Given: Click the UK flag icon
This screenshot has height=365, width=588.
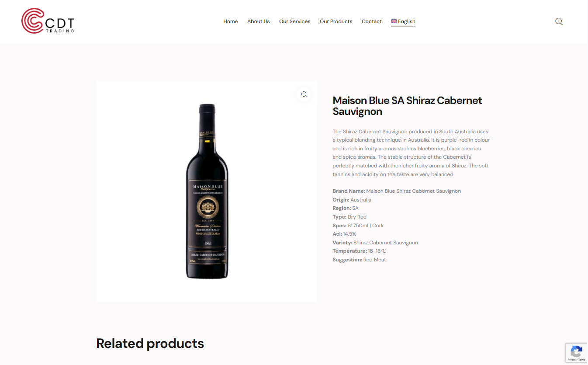Looking at the screenshot, I should (x=394, y=21).
